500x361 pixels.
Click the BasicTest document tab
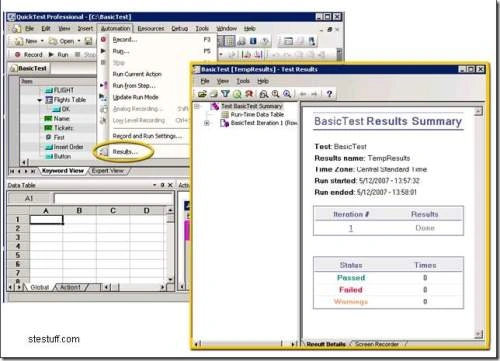29,68
